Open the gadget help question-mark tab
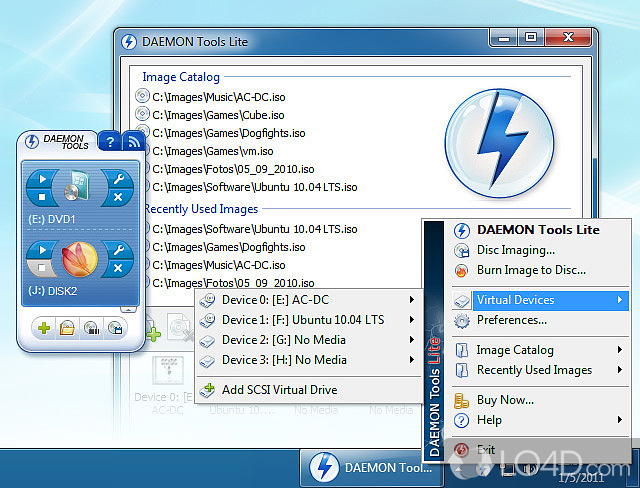Image resolution: width=640 pixels, height=488 pixels. coord(109,142)
